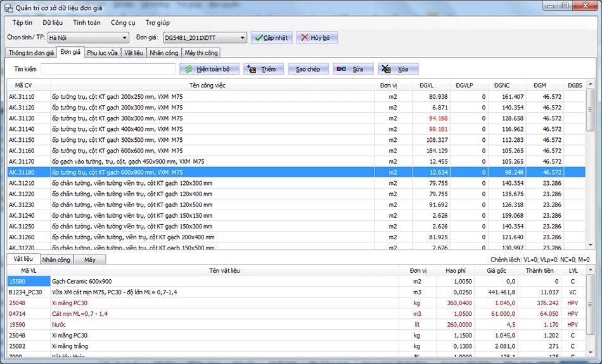This screenshot has width=602, height=364.
Task: Click the Hiện toàn bộ refresh icon
Action: click(x=188, y=69)
